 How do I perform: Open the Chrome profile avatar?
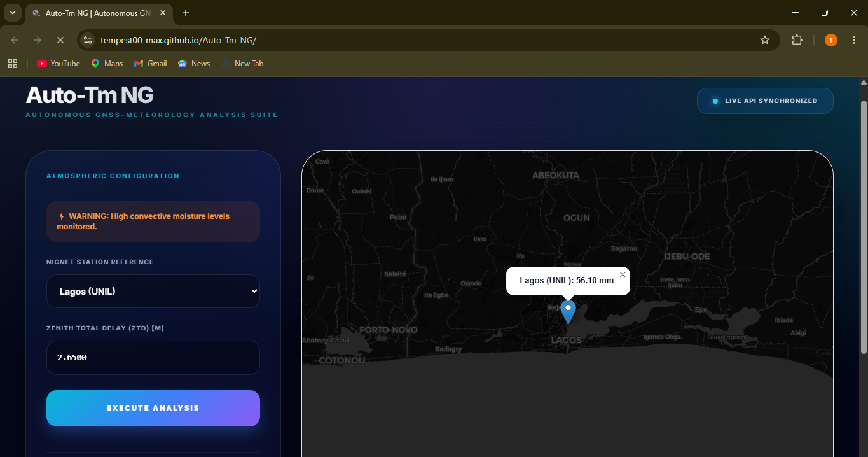[831, 40]
